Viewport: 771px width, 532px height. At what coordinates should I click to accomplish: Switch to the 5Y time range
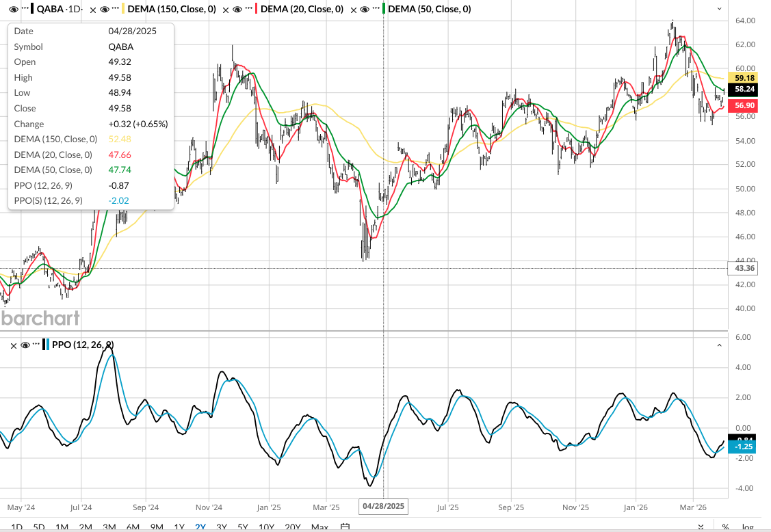[243, 527]
